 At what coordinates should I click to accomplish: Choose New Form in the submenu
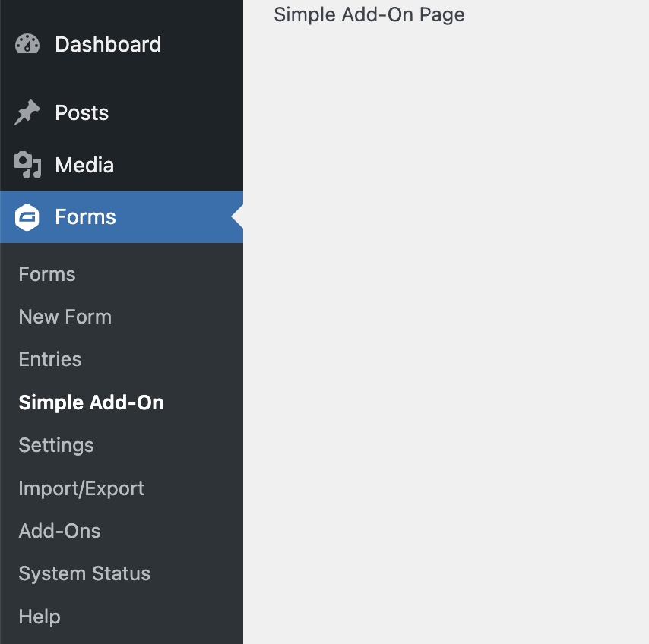65,317
